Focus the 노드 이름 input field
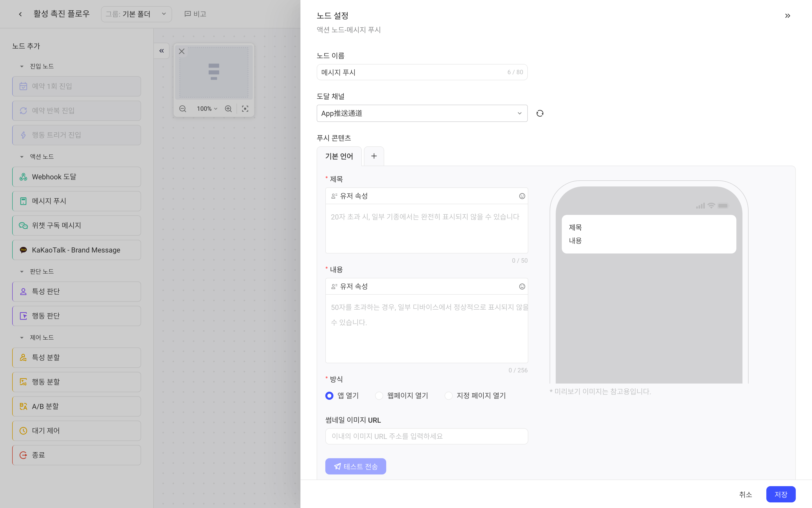The width and height of the screenshot is (812, 508). 422,72
